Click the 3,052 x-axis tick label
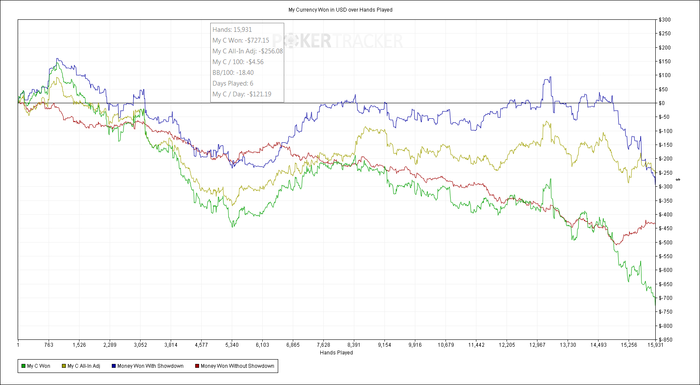 pyautogui.click(x=140, y=345)
